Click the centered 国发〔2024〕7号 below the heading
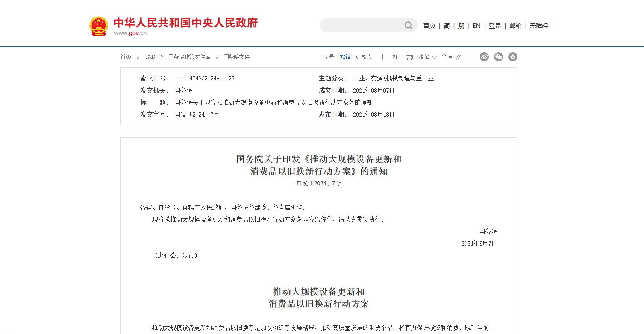The width and height of the screenshot is (644, 334). 319,183
